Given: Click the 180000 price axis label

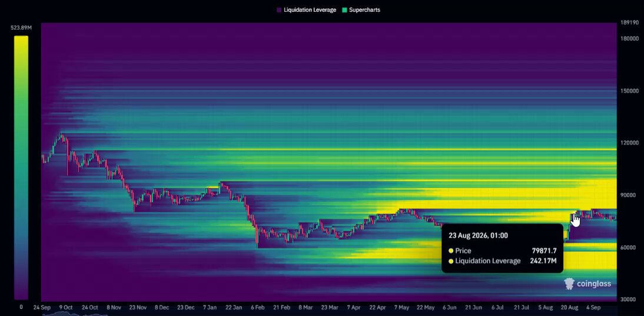Looking at the screenshot, I should 629,38.
